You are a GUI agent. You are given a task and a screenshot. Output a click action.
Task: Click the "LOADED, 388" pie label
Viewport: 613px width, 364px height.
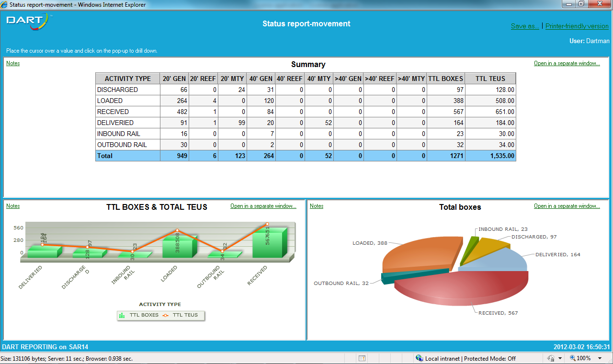pyautogui.click(x=370, y=243)
